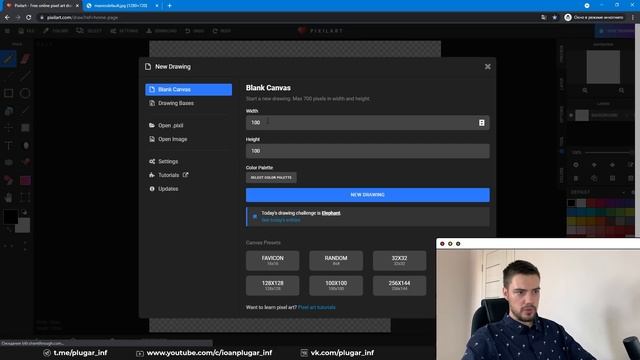Click the zoom in magnifier under the preview
This screenshot has height=360, width=640.
tap(621, 90)
